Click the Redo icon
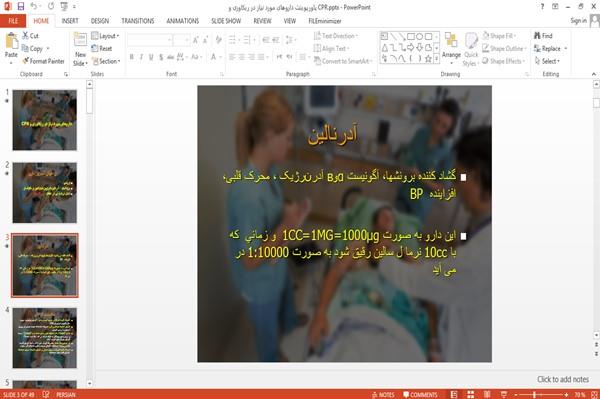 pyautogui.click(x=51, y=6)
